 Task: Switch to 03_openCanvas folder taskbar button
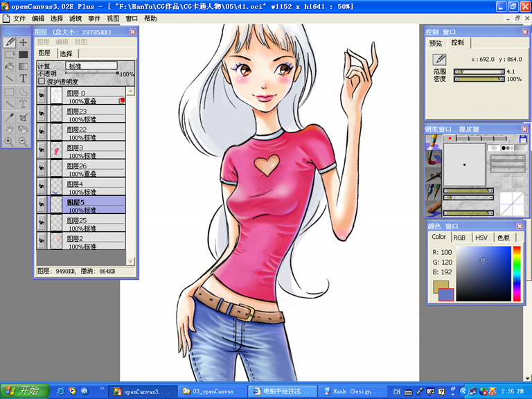coord(213,391)
